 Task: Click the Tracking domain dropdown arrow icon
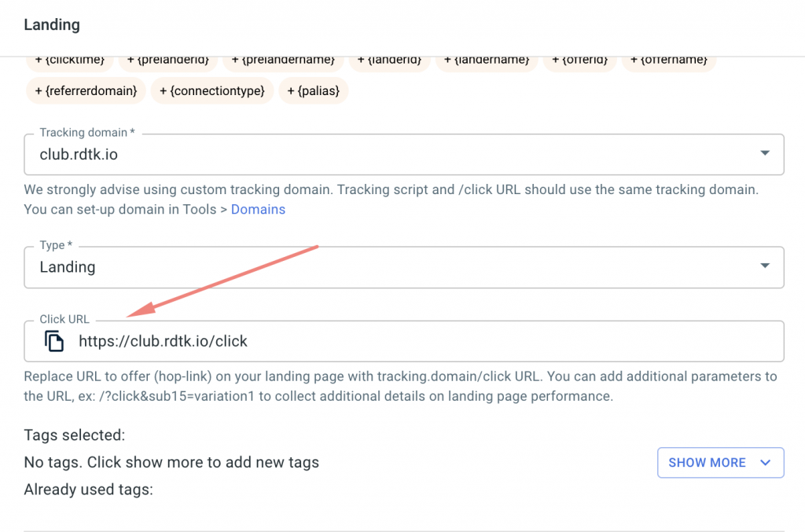pos(763,154)
